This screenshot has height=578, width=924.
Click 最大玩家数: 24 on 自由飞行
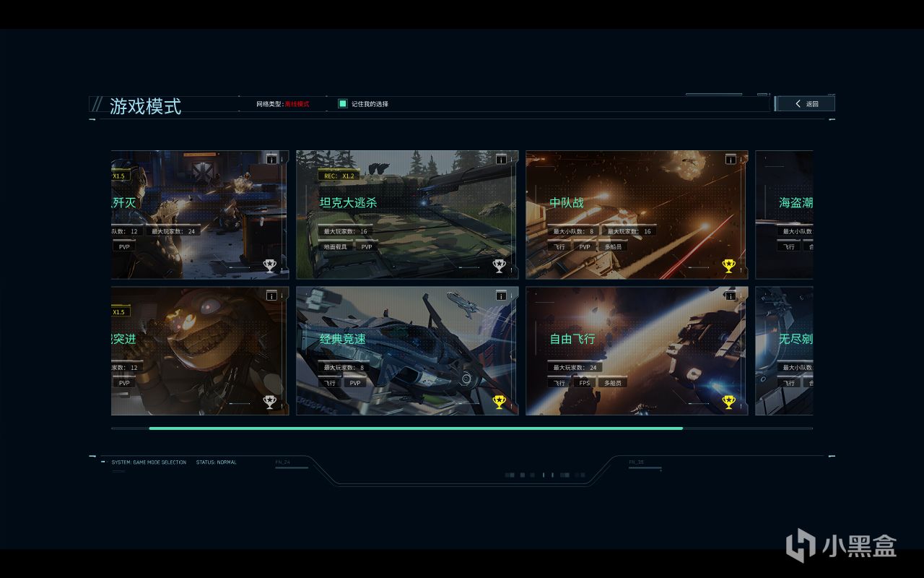point(575,367)
